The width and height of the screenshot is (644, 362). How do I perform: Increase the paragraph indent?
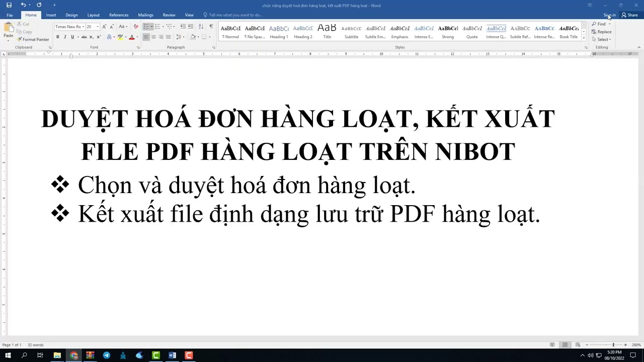tap(190, 27)
